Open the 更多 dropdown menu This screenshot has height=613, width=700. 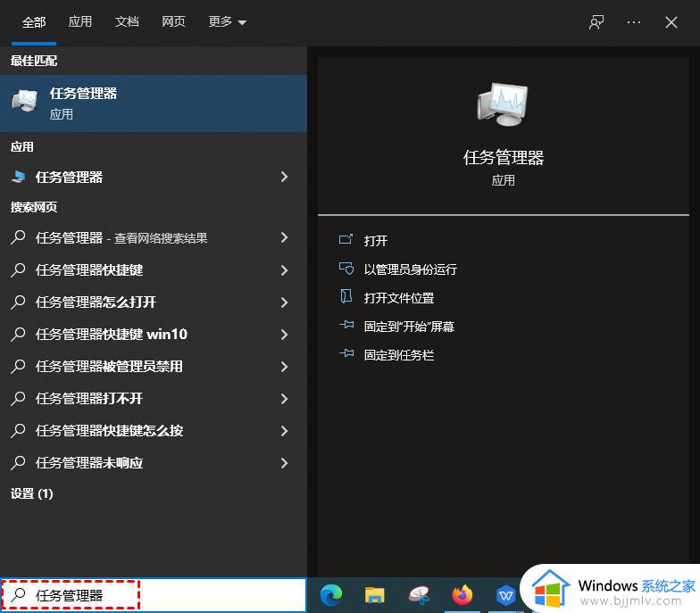[227, 21]
